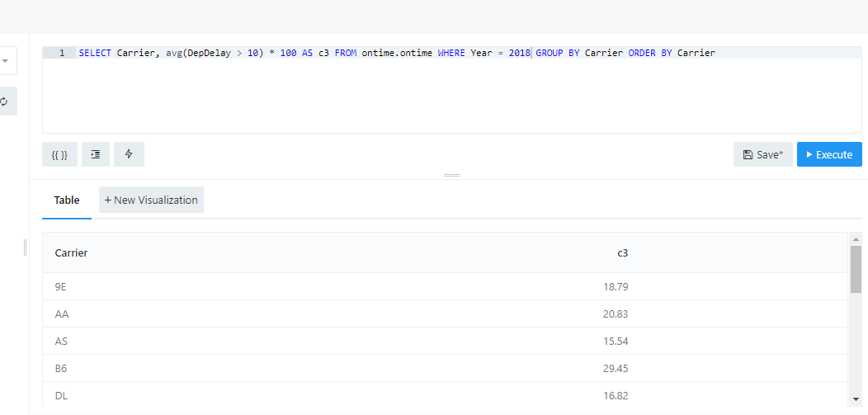Click the results table scrollbar thumb
Image resolution: width=868 pixels, height=415 pixels.
[x=856, y=269]
